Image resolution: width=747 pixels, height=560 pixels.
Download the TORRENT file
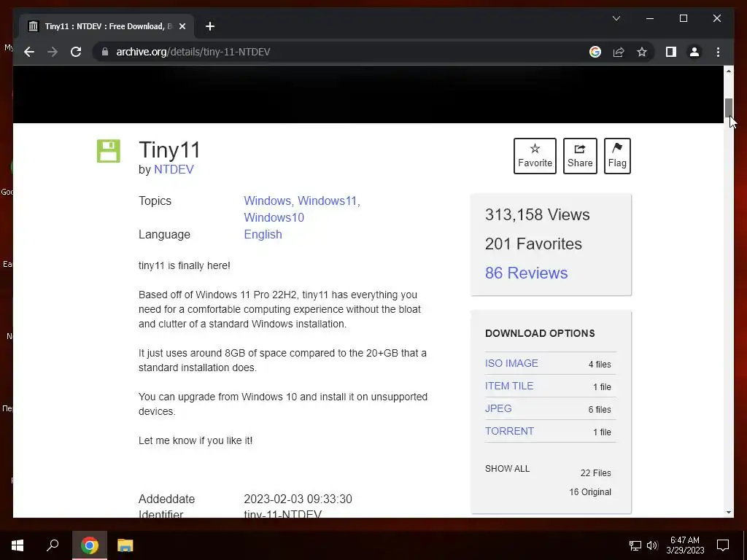pyautogui.click(x=509, y=432)
